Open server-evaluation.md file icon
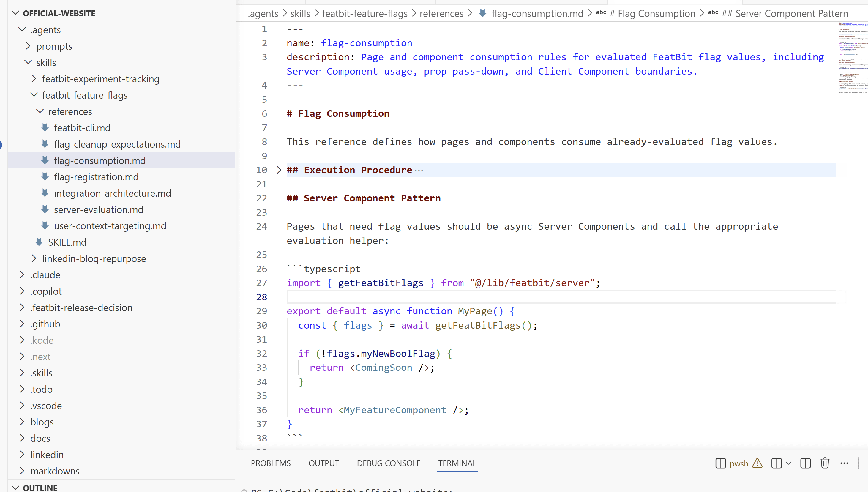 point(45,209)
